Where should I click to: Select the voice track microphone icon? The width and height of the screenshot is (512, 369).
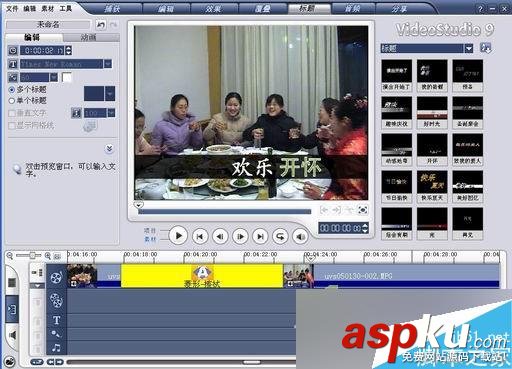tap(56, 333)
